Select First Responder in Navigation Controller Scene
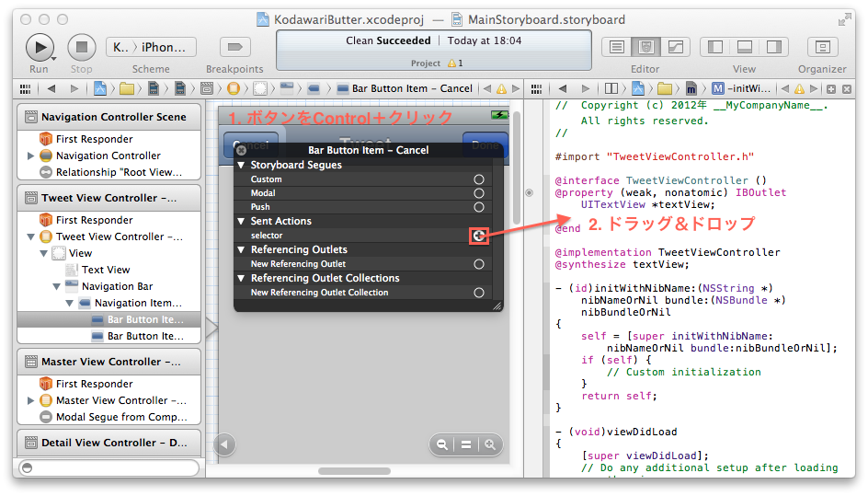Screen dimensions: 868x496 (94, 139)
